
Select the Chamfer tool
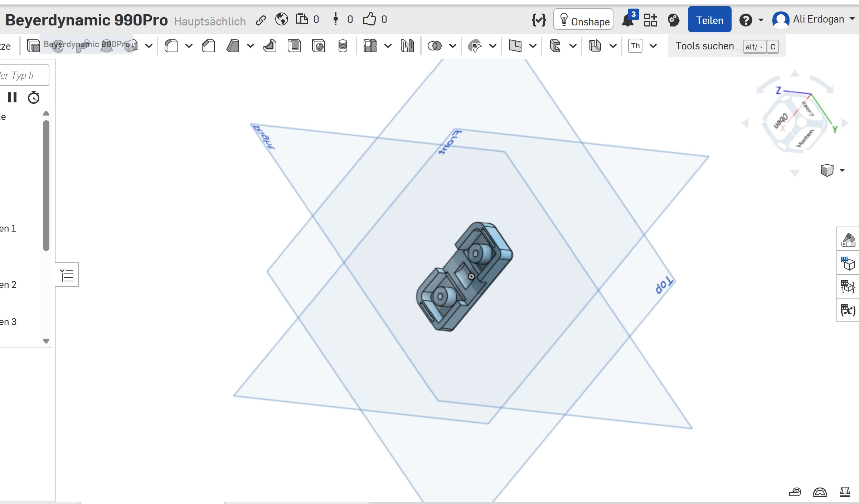coord(208,46)
